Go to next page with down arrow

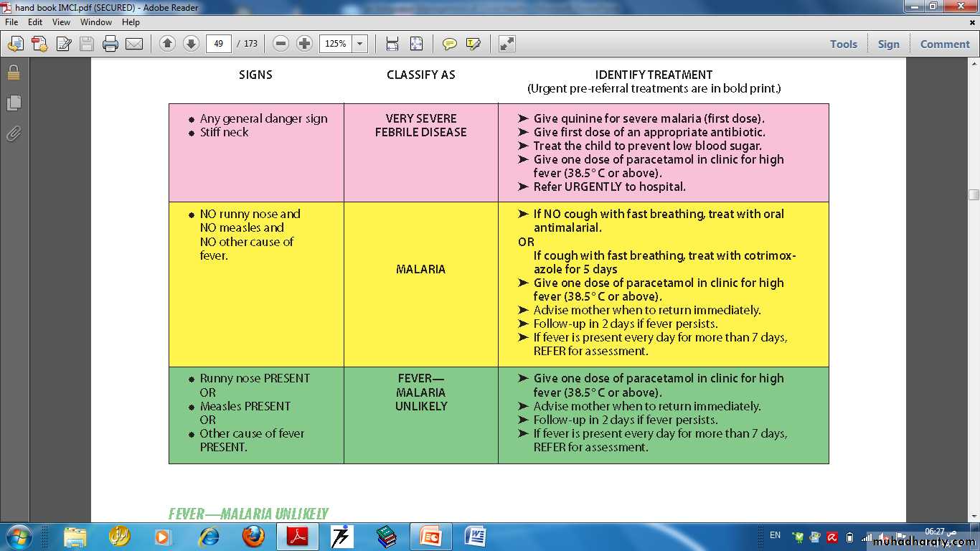pyautogui.click(x=191, y=44)
